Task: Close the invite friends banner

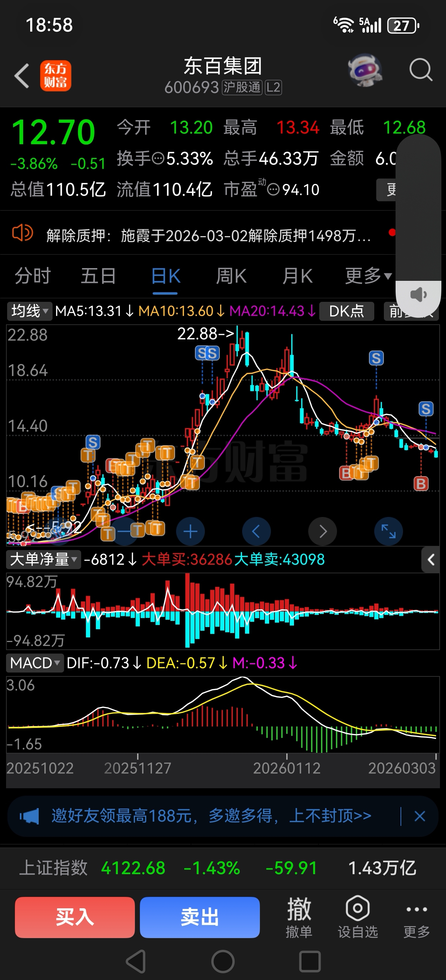Action: point(420,816)
